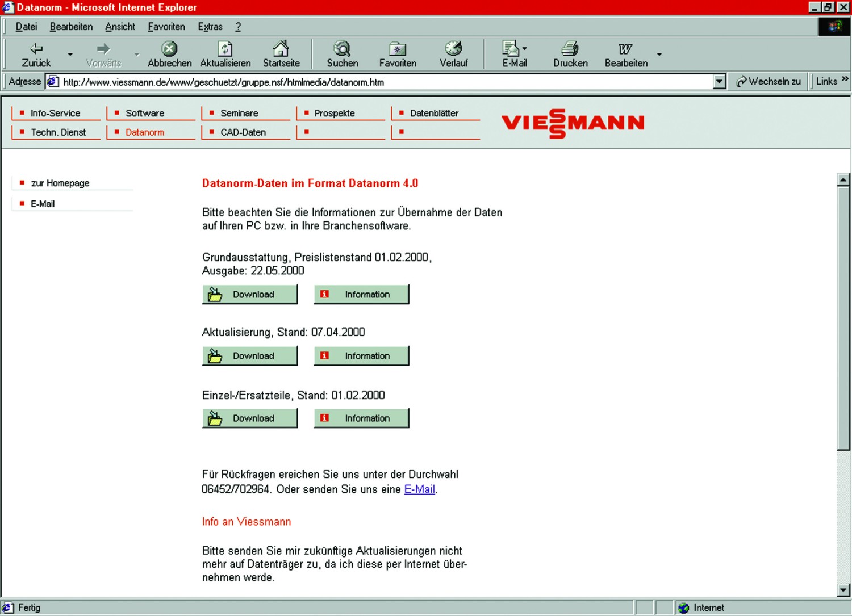The height and width of the screenshot is (616, 852).
Task: Open the Info-Service navigation tab
Action: pyautogui.click(x=56, y=113)
